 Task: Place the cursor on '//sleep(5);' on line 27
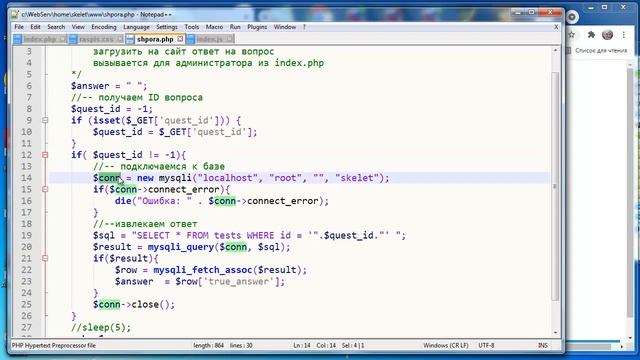coord(101,327)
